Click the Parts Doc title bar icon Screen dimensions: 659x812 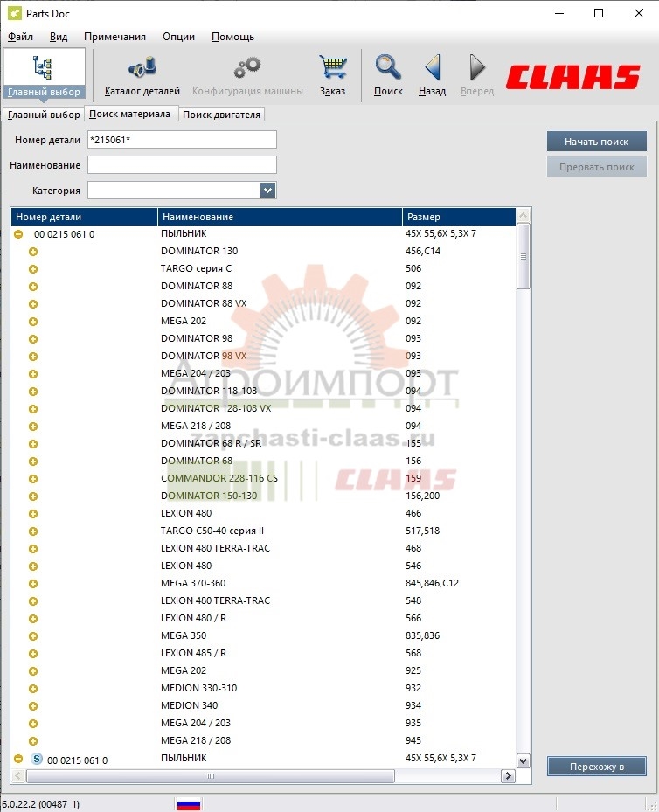coord(15,13)
